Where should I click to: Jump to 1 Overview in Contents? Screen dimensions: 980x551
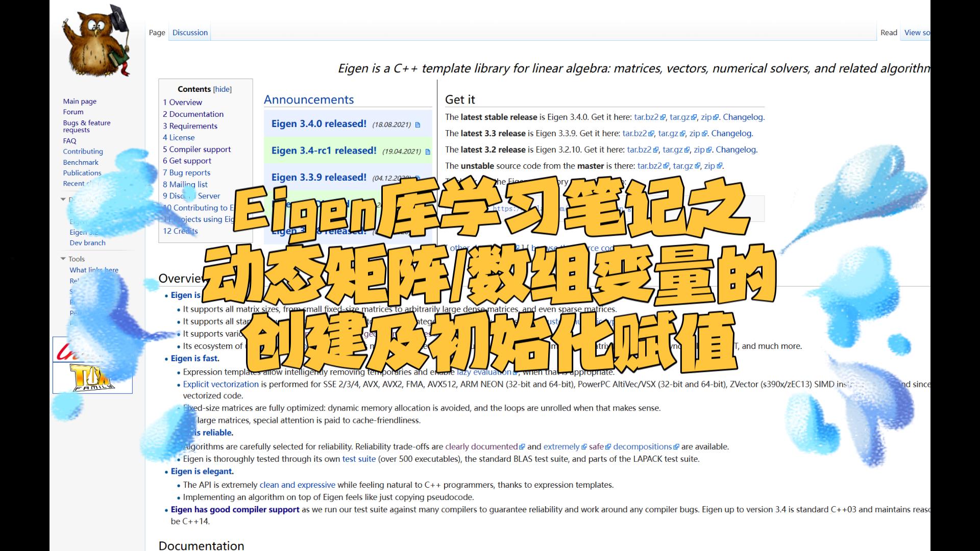click(182, 103)
